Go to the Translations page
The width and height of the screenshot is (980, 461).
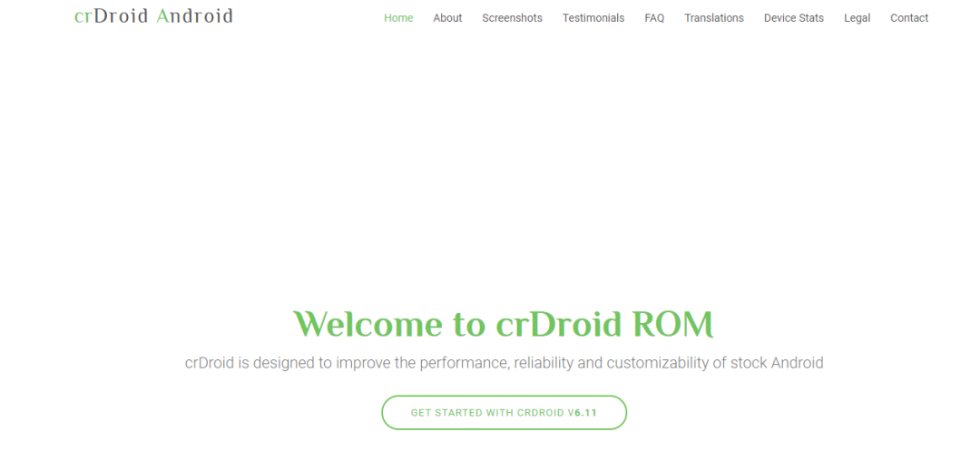(x=714, y=18)
